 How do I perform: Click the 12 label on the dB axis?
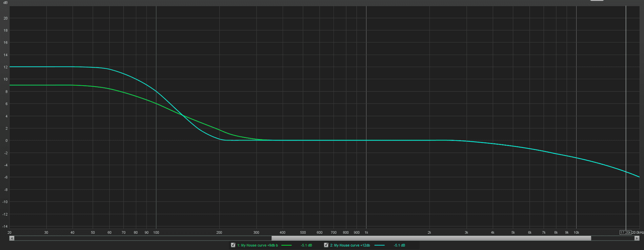click(x=5, y=67)
